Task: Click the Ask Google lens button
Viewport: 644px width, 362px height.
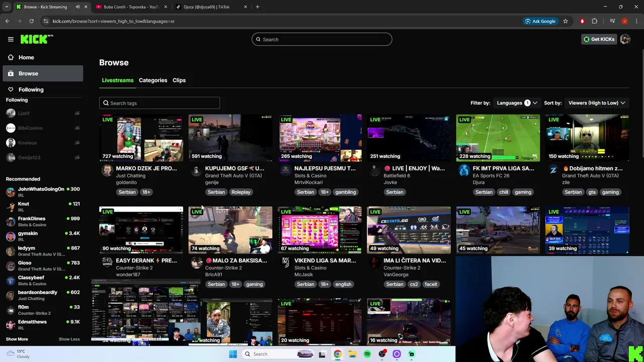Action: click(x=540, y=21)
